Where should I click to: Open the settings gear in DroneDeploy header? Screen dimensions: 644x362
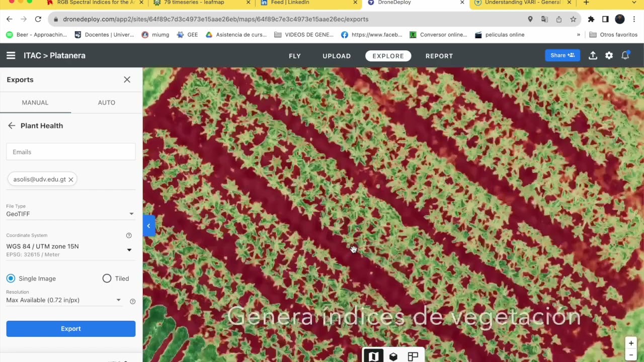click(609, 55)
